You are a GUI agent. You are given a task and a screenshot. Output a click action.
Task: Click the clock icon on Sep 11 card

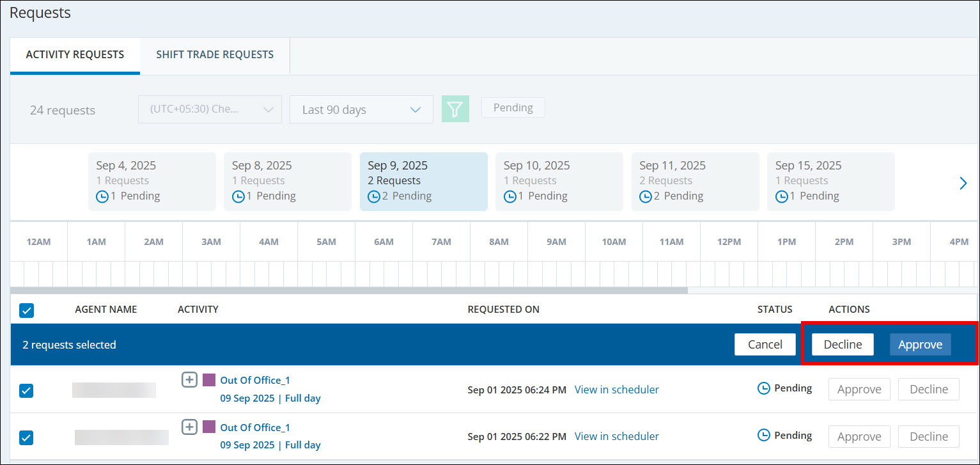pos(646,196)
